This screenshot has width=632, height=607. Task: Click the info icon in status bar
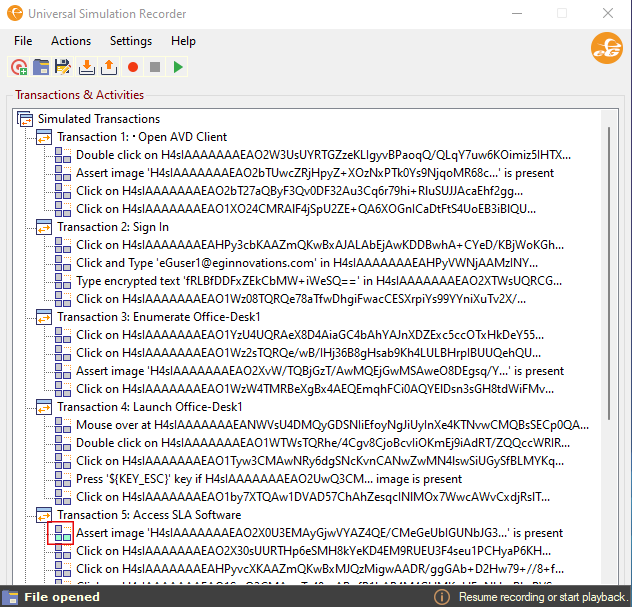coord(441,596)
